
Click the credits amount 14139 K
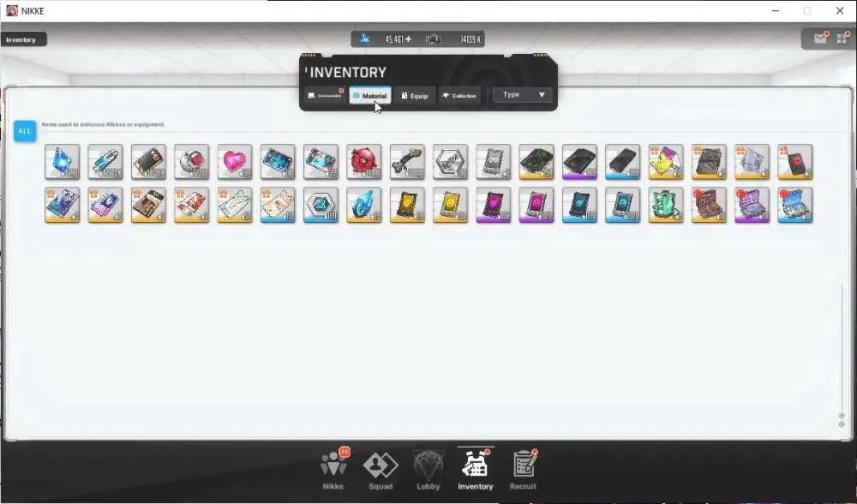click(470, 39)
